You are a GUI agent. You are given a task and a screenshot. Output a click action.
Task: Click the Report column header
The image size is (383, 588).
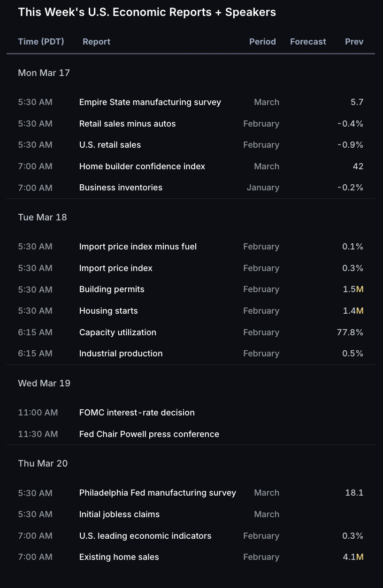[x=96, y=42]
